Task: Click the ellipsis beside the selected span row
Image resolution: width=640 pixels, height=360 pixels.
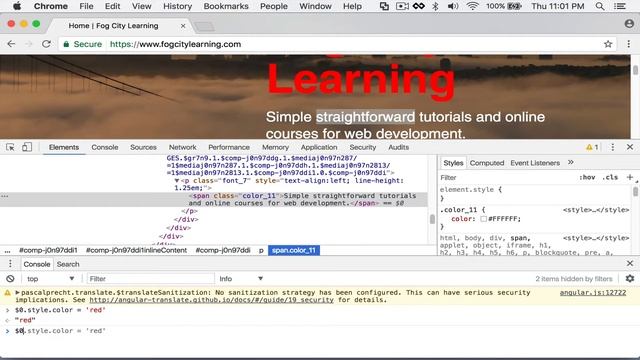Action: coord(4,196)
